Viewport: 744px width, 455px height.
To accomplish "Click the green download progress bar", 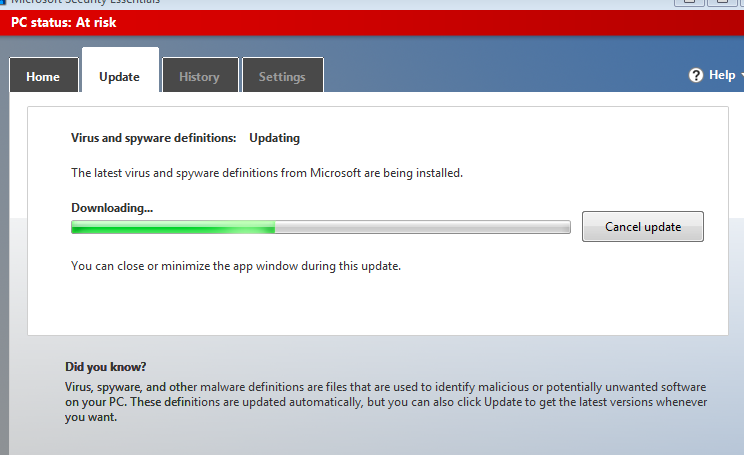I will pyautogui.click(x=321, y=227).
